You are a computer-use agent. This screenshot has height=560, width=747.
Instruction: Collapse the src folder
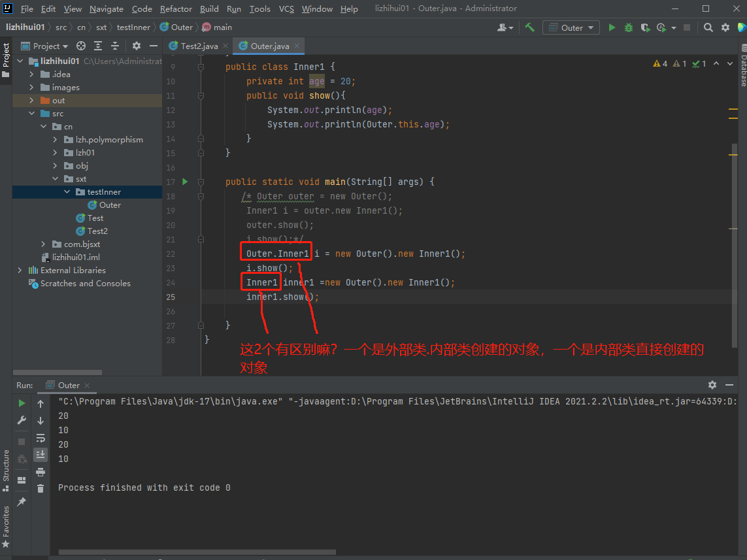[31, 113]
